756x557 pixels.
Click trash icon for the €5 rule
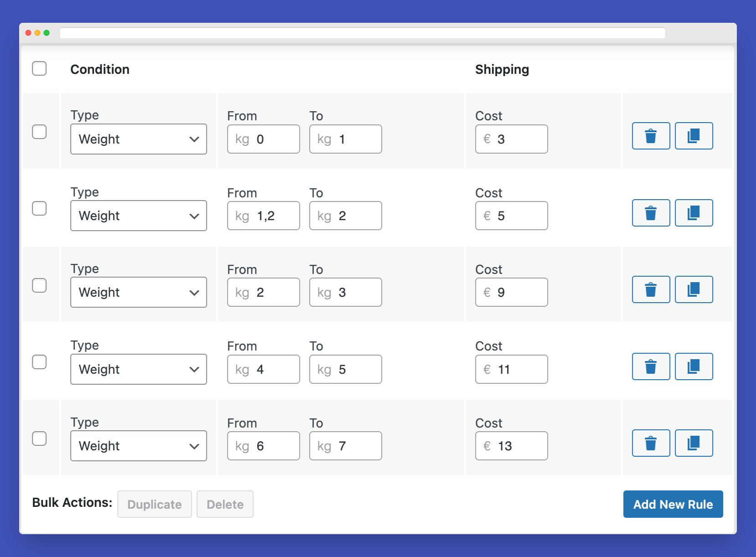(x=651, y=213)
